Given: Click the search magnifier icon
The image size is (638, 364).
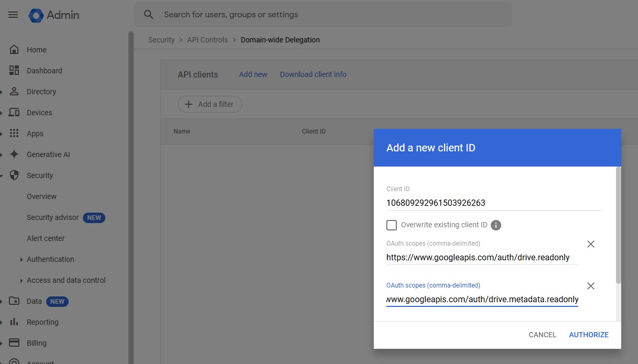Looking at the screenshot, I should 149,15.
